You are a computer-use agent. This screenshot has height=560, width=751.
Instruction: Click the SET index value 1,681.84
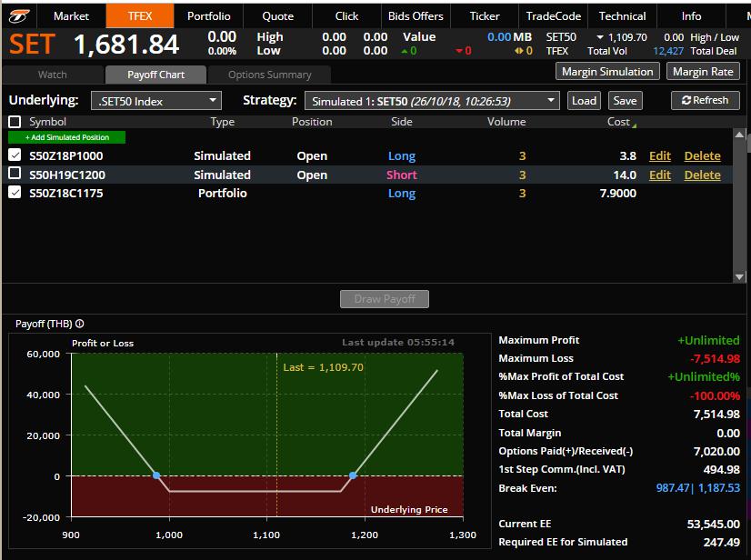[x=126, y=45]
